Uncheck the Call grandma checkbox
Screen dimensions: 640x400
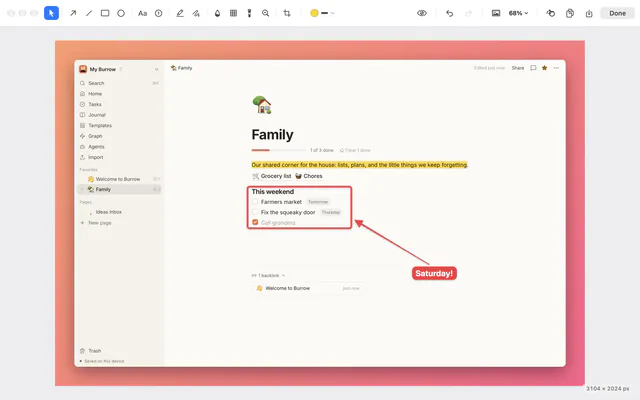click(255, 222)
